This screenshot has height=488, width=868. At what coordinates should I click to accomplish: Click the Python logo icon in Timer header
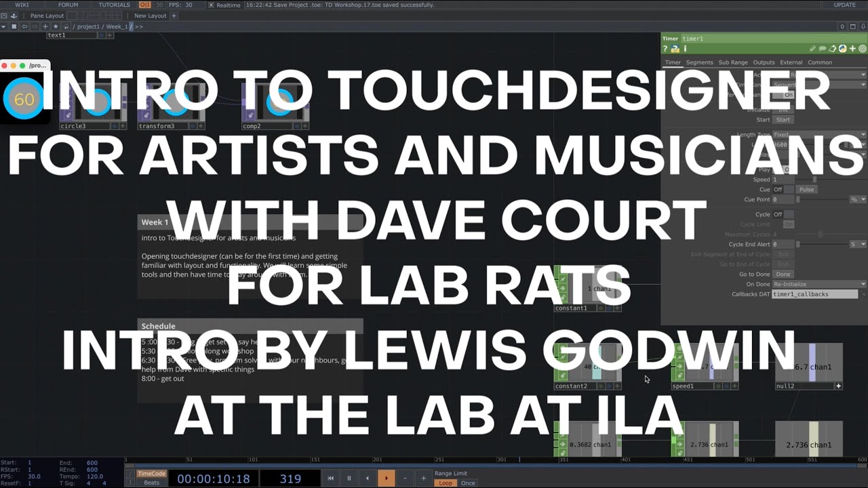(842, 49)
